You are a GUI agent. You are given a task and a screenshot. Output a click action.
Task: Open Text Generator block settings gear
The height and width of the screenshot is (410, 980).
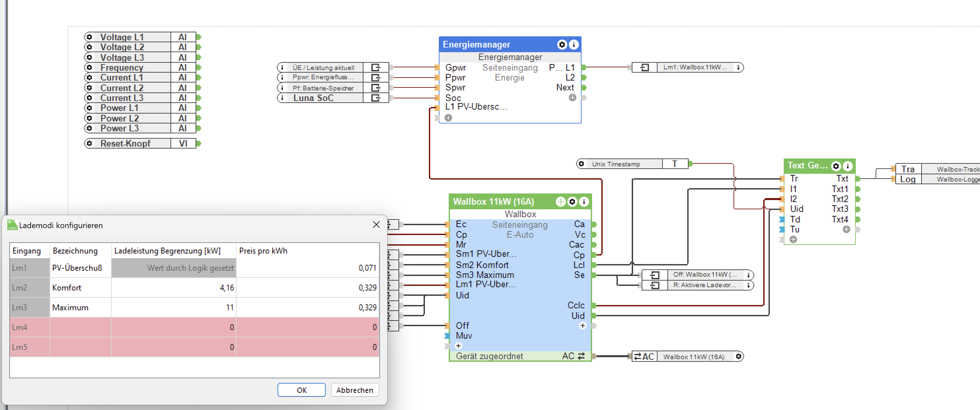coord(835,166)
